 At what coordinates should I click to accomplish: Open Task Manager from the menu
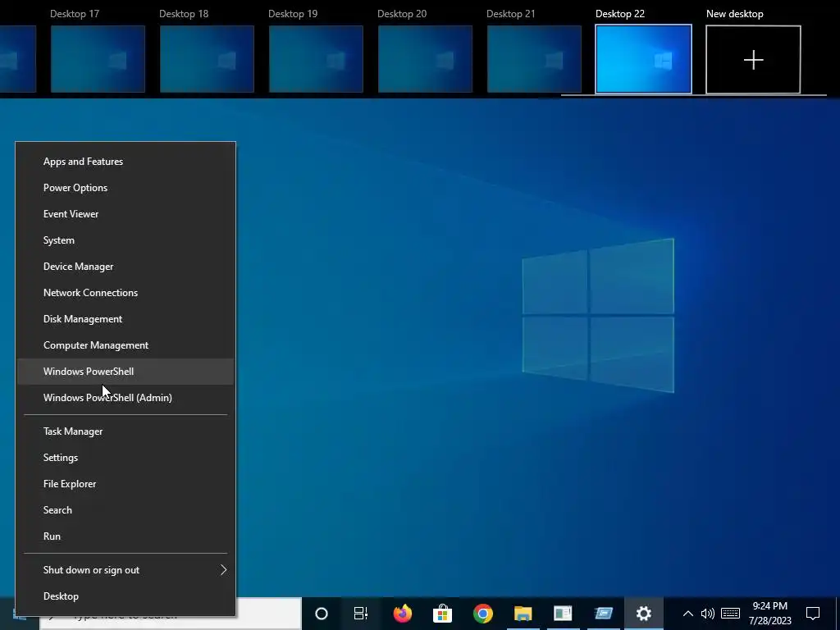[x=126, y=431]
